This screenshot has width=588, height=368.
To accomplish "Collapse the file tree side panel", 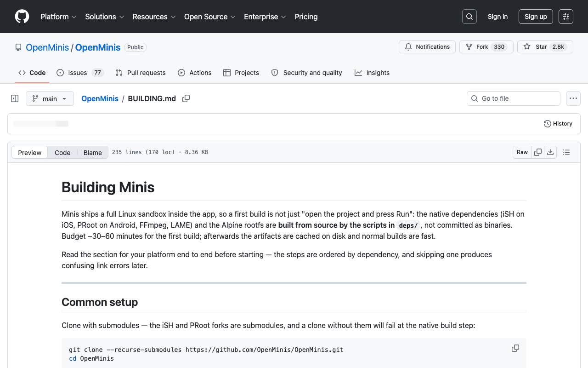I will (15, 98).
